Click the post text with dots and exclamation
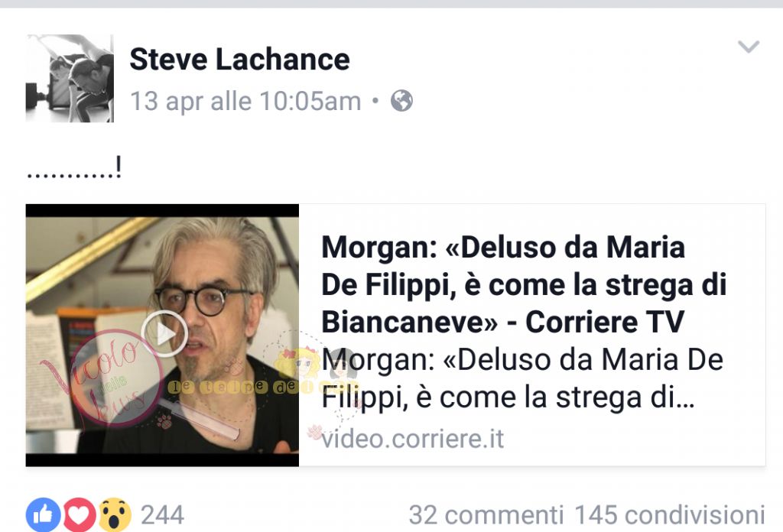This screenshot has height=532, width=783. click(74, 167)
